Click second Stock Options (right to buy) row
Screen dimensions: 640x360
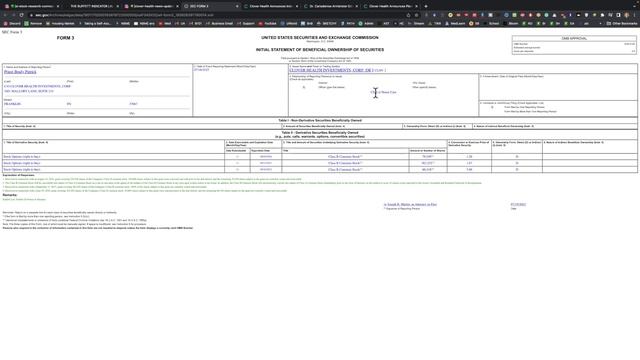coord(320,163)
